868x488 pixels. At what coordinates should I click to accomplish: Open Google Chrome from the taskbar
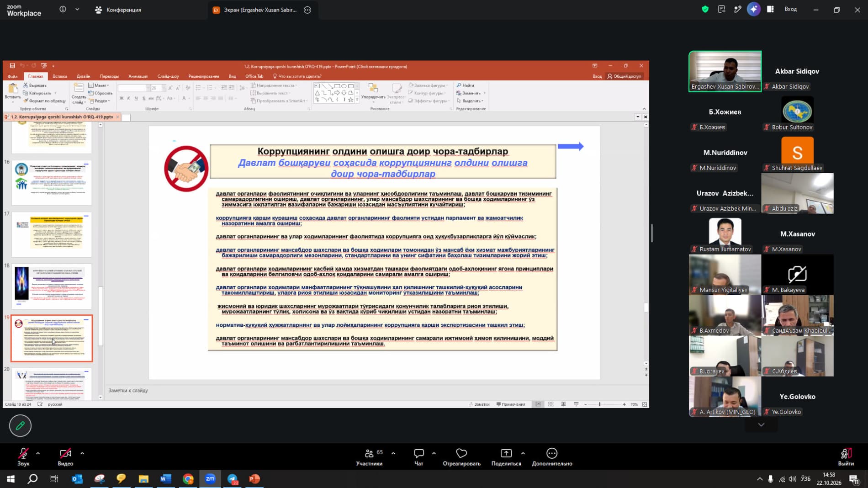(x=188, y=479)
